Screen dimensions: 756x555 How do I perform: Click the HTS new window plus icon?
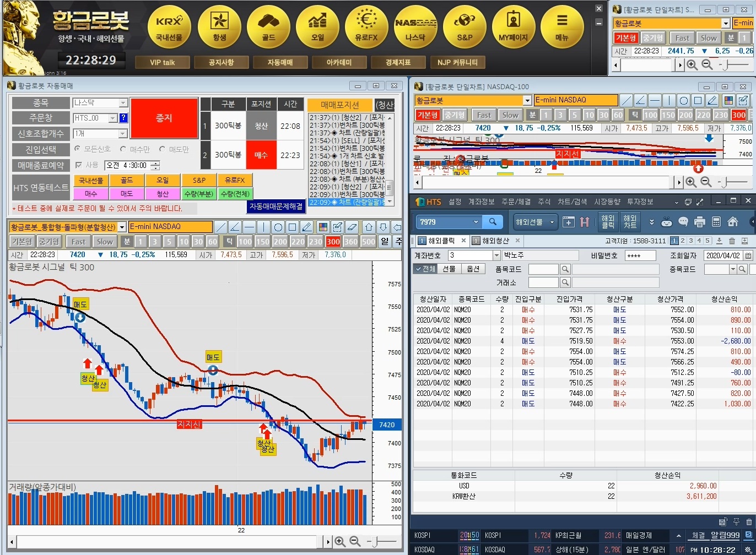pyautogui.click(x=569, y=222)
